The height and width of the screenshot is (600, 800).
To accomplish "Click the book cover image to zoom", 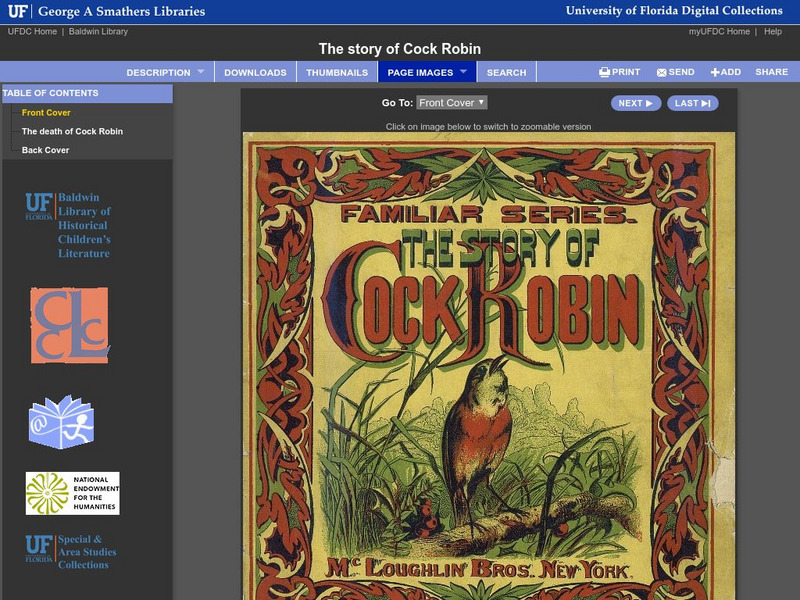I will tap(488, 370).
